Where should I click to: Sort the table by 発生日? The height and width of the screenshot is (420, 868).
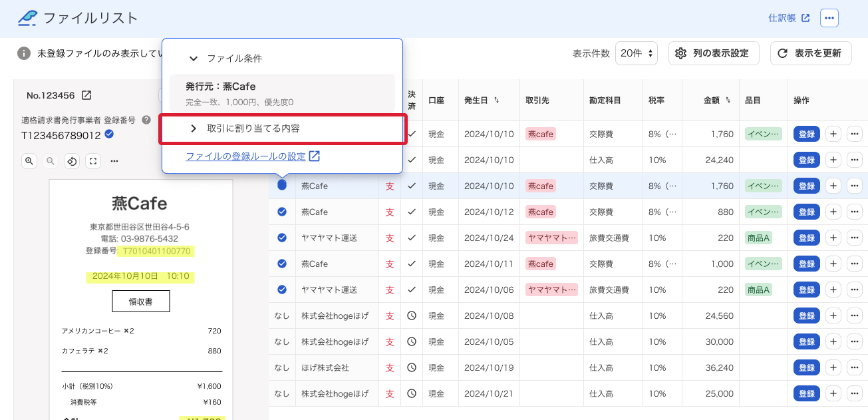pyautogui.click(x=496, y=101)
